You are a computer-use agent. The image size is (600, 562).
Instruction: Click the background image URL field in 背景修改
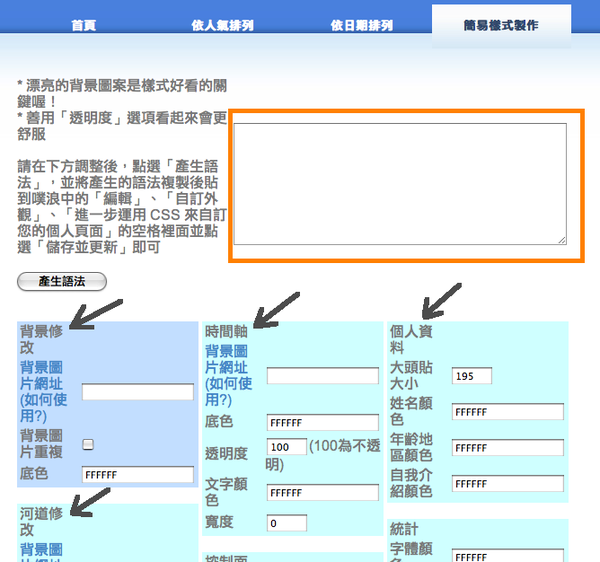click(x=138, y=392)
